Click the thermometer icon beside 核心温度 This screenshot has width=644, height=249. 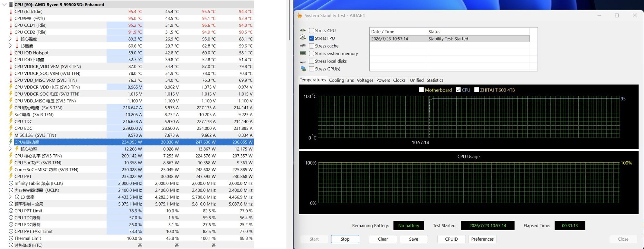point(17,39)
